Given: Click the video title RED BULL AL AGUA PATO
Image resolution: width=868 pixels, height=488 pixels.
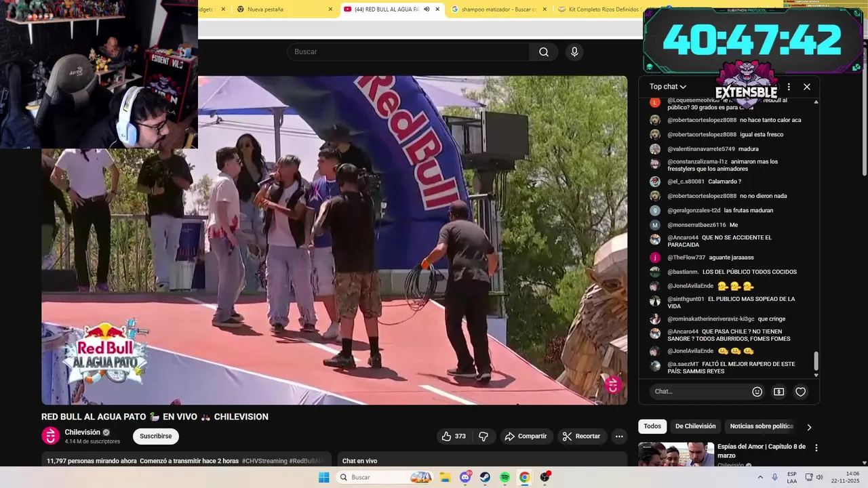Looking at the screenshot, I should 155,417.
